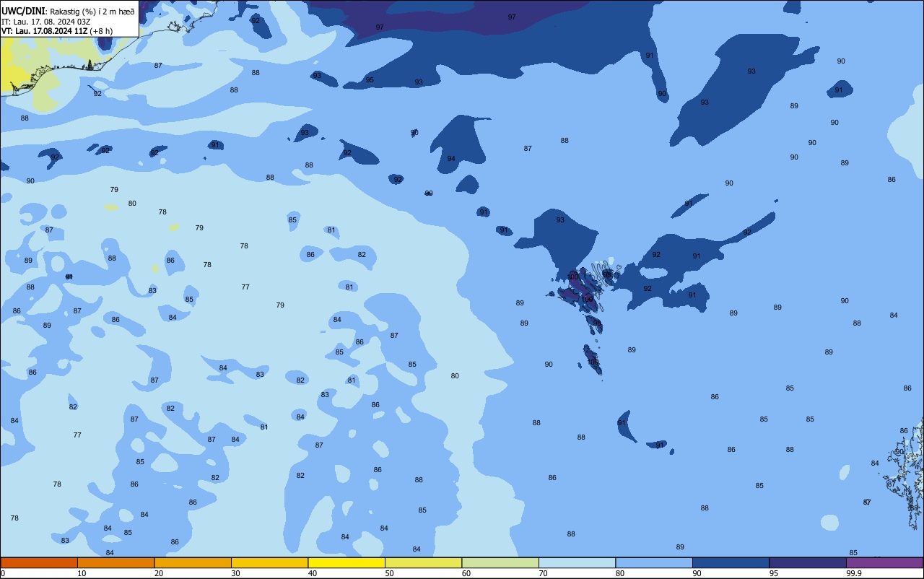The image size is (924, 579).
Task: Click the legend tick label 10
Action: click(82, 573)
